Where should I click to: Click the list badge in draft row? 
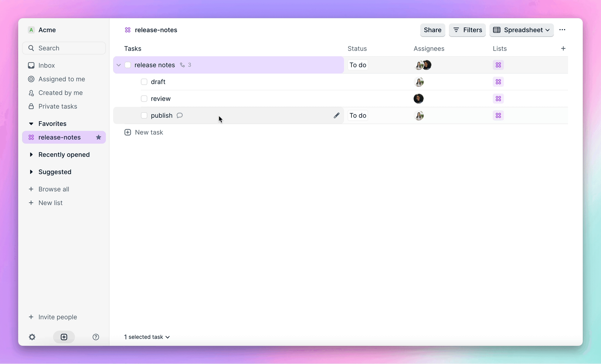[498, 82]
